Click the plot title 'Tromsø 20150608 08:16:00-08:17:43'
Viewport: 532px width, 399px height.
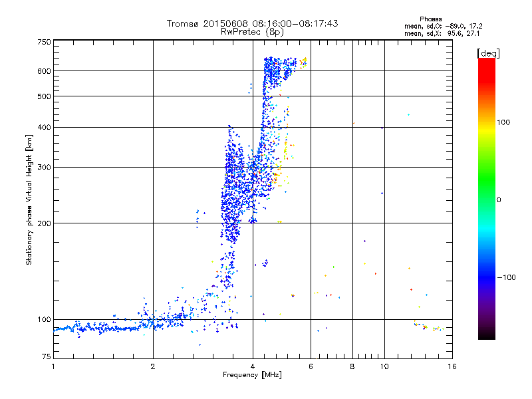252,23
